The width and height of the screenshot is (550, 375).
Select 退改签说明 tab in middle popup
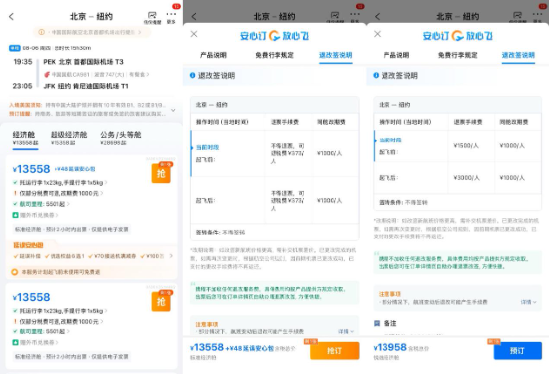(x=335, y=55)
